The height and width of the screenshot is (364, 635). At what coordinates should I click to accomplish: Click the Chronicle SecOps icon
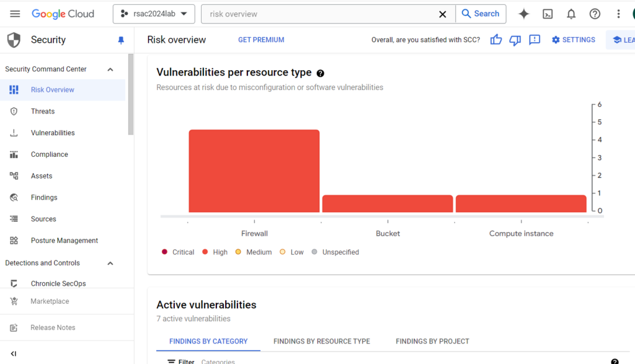coord(14,283)
